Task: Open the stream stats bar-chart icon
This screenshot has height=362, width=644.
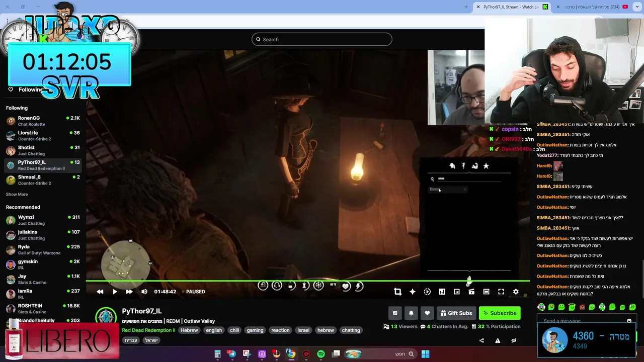Action: 442,292
